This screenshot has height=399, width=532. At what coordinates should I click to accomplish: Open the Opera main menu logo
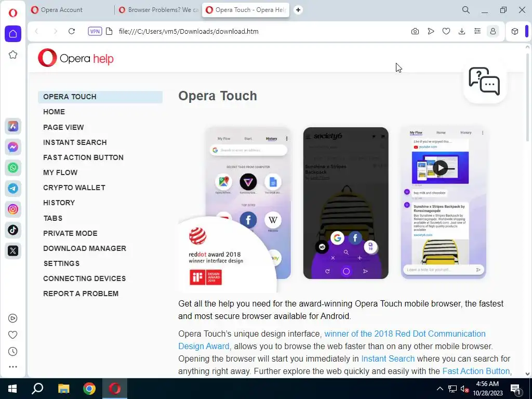pyautogui.click(x=13, y=13)
